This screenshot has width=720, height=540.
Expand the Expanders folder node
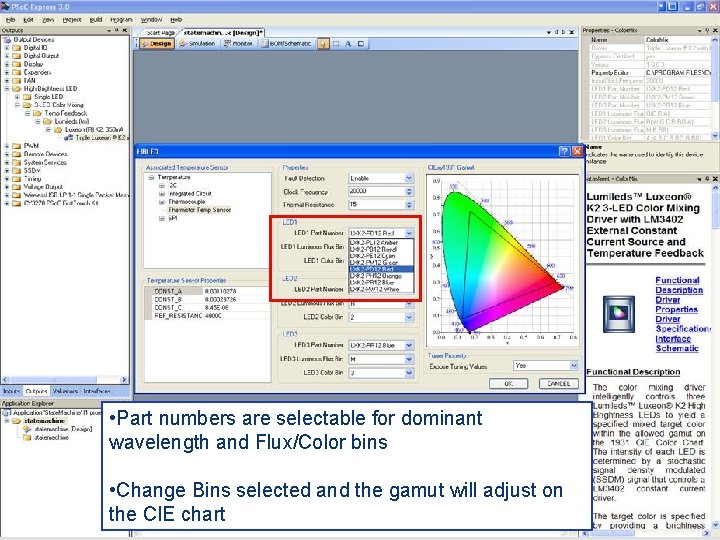click(6, 73)
